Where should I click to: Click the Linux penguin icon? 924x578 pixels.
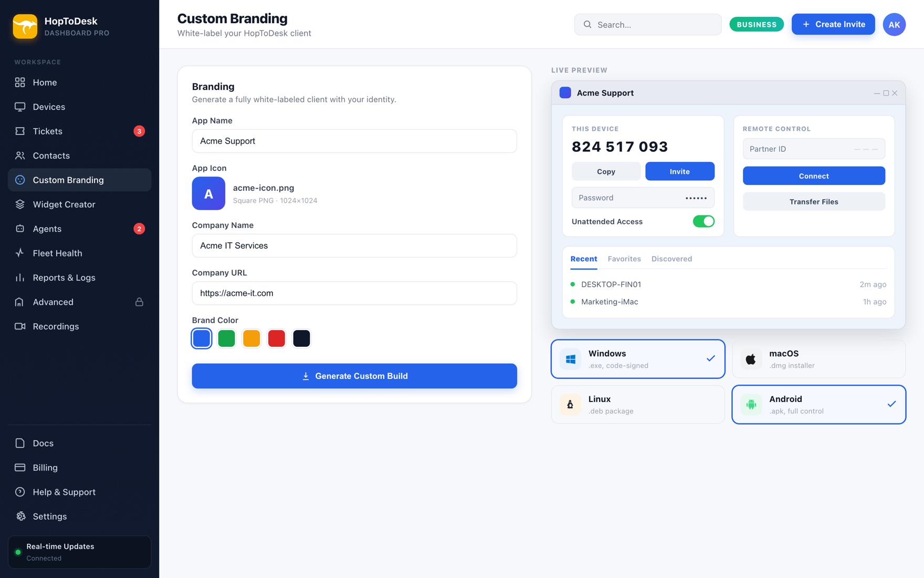[x=571, y=405]
